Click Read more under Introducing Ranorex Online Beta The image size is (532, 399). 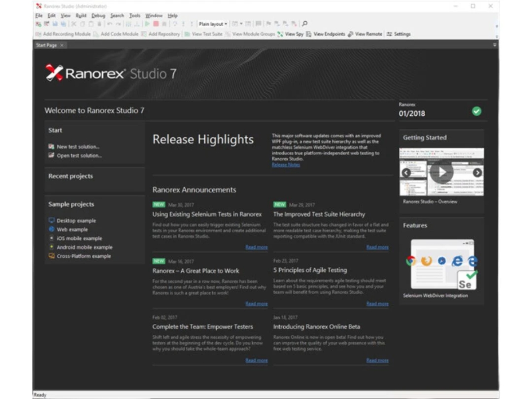tap(378, 360)
